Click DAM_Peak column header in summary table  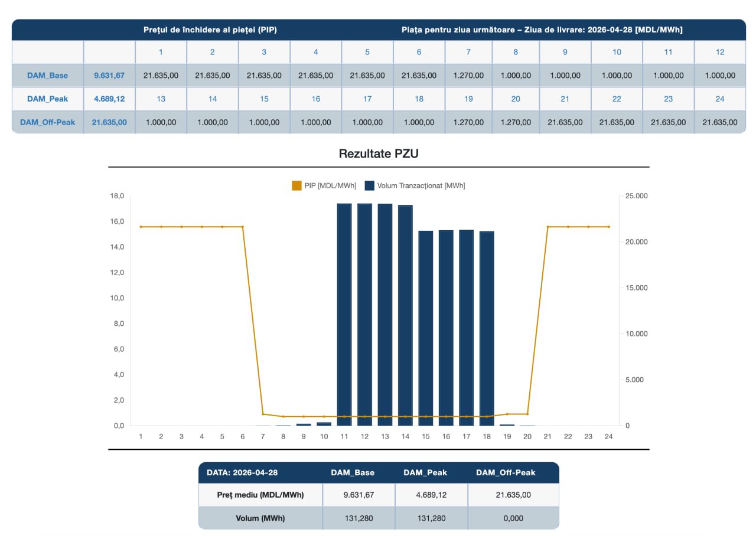[x=425, y=473]
